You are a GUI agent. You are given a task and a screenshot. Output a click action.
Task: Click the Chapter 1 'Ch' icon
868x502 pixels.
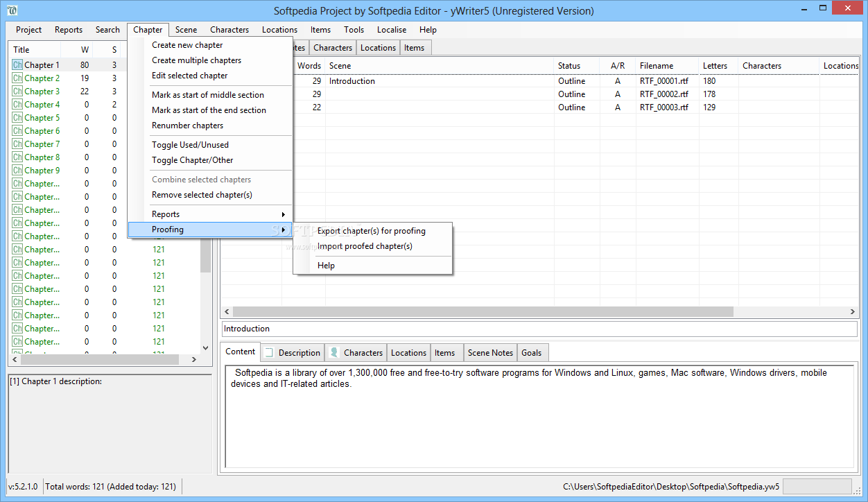pos(17,64)
